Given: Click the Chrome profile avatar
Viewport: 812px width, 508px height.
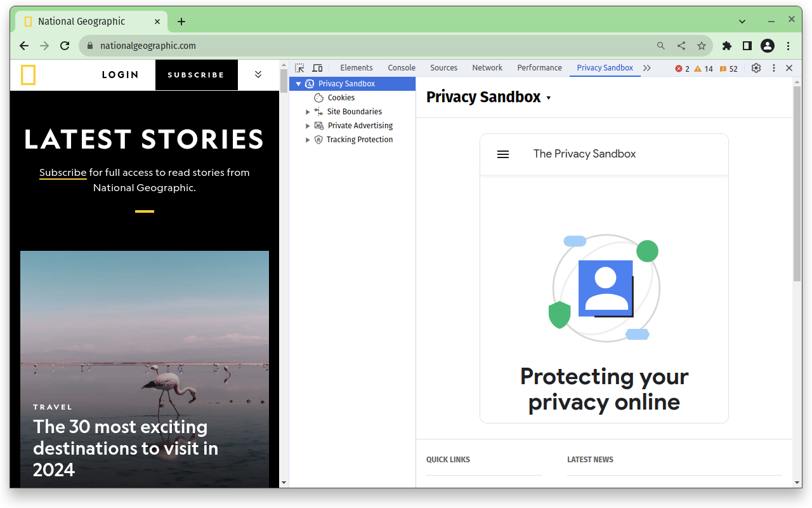Looking at the screenshot, I should click(767, 45).
